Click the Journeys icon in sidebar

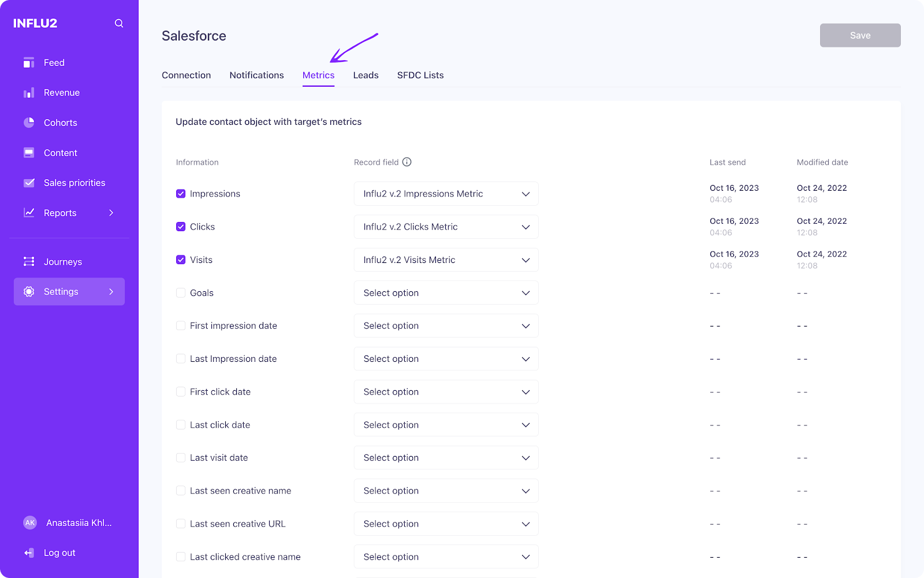coord(29,261)
